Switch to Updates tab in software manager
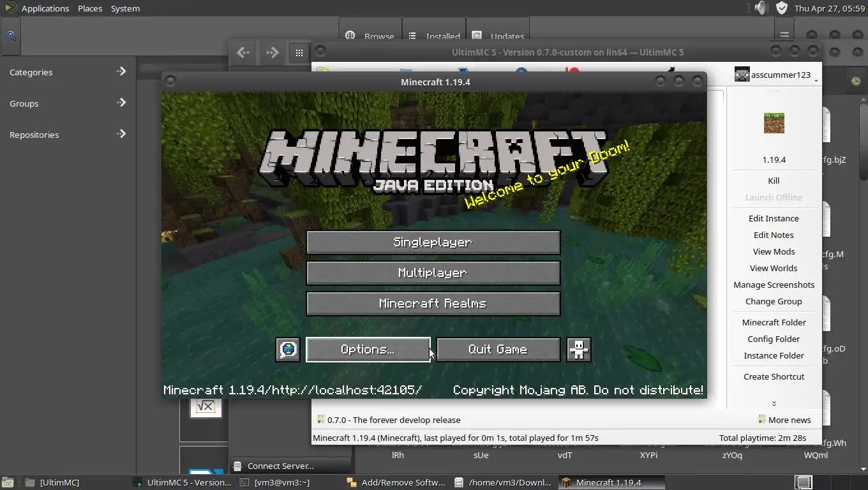The image size is (868, 490). point(498,36)
